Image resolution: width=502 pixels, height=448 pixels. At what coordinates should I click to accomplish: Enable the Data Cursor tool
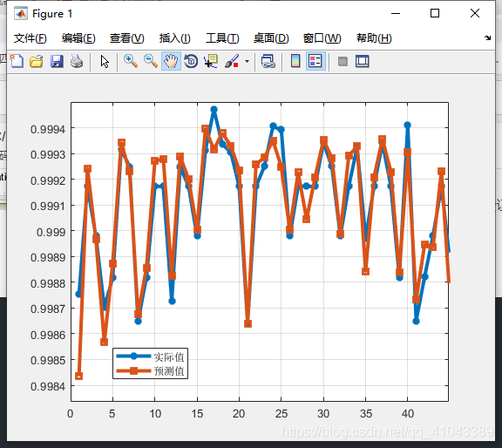tap(211, 61)
